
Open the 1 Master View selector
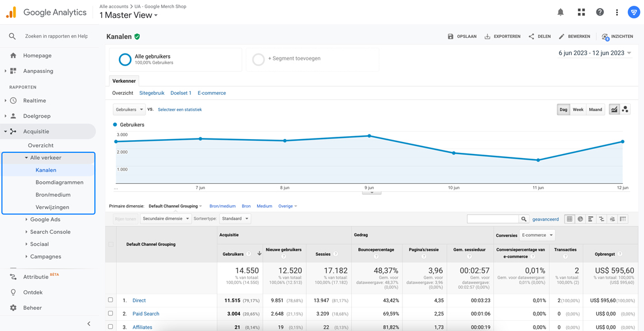pos(129,15)
